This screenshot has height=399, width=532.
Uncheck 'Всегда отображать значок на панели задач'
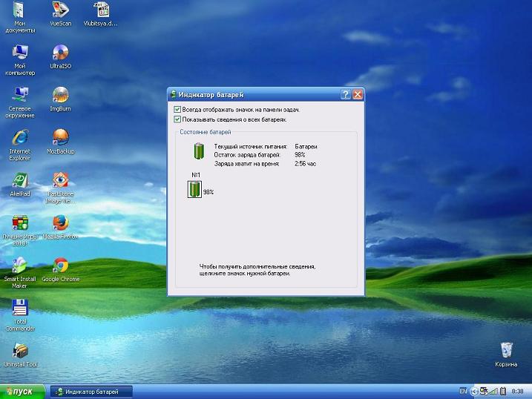pos(177,110)
